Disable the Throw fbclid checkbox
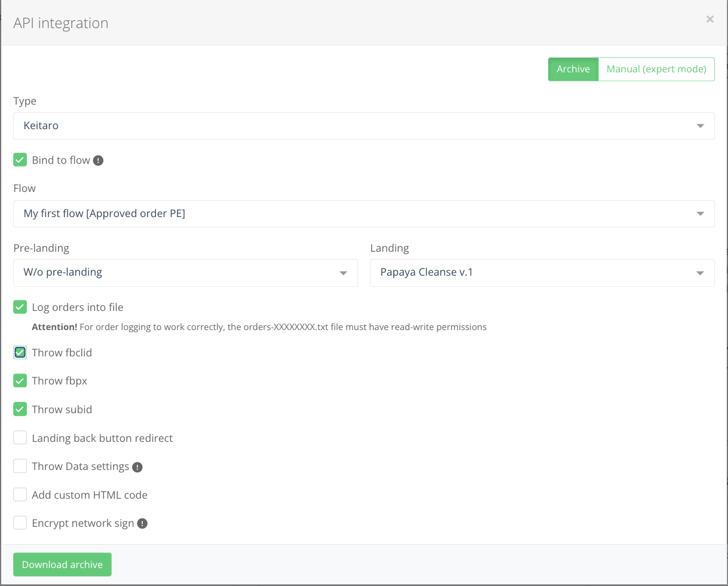The width and height of the screenshot is (728, 586). tap(20, 352)
